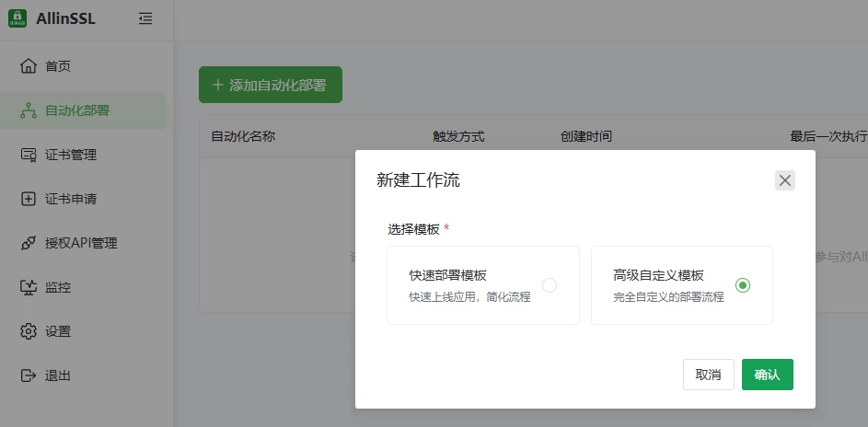Select the 快速部署模板 radio button
The height and width of the screenshot is (427, 868).
point(550,285)
